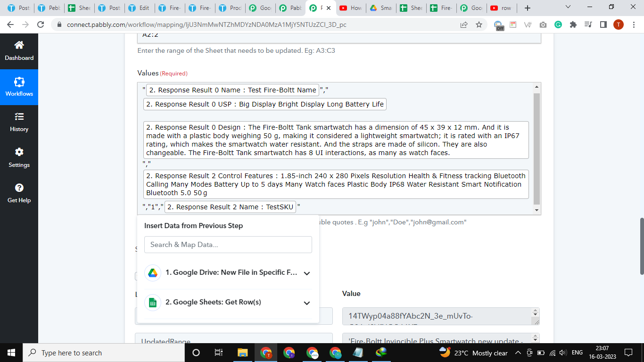Image resolution: width=644 pixels, height=362 pixels.
Task: Open the Grammarly extension
Action: click(x=558, y=25)
